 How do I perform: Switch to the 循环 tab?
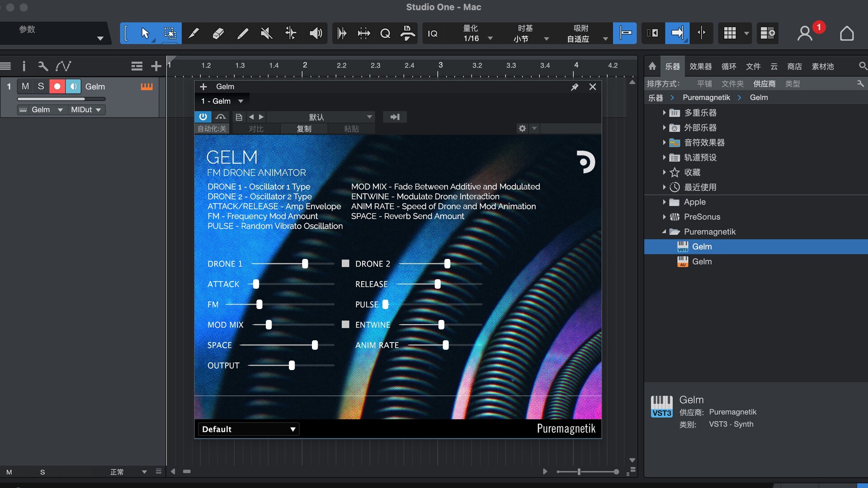pyautogui.click(x=729, y=66)
